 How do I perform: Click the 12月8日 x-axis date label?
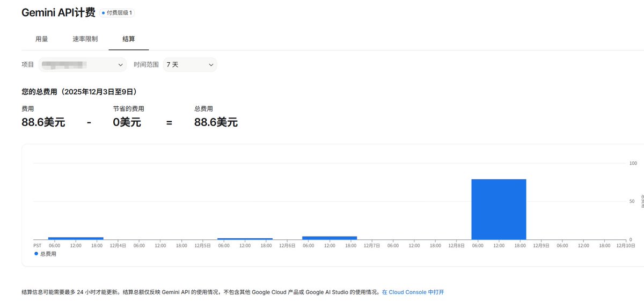click(456, 246)
